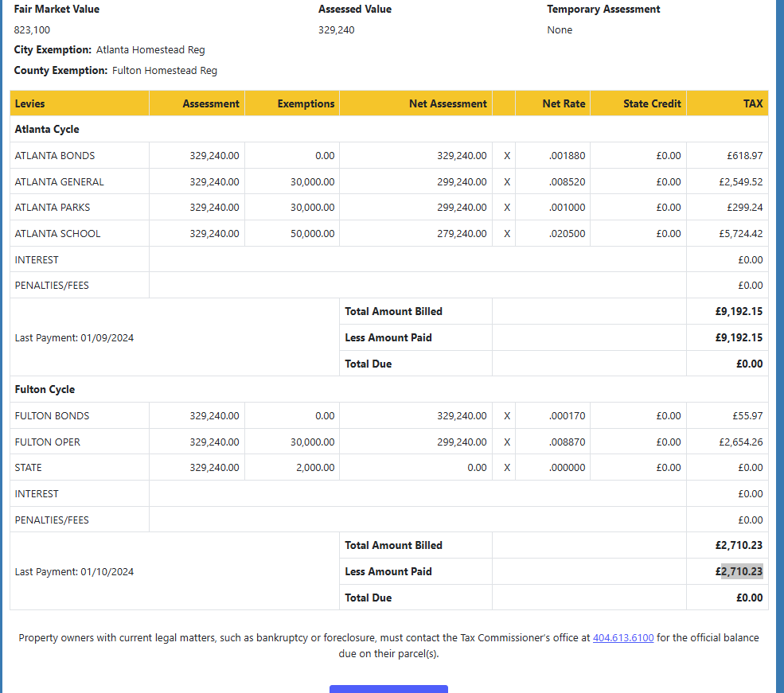Select the ATLANTA SCHOOL levy row label

pos(58,234)
